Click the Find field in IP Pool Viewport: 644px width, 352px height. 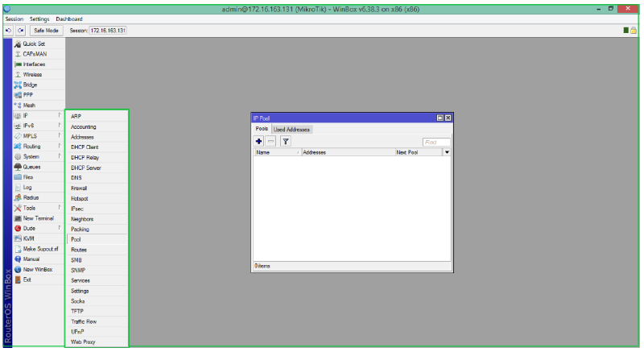point(436,142)
